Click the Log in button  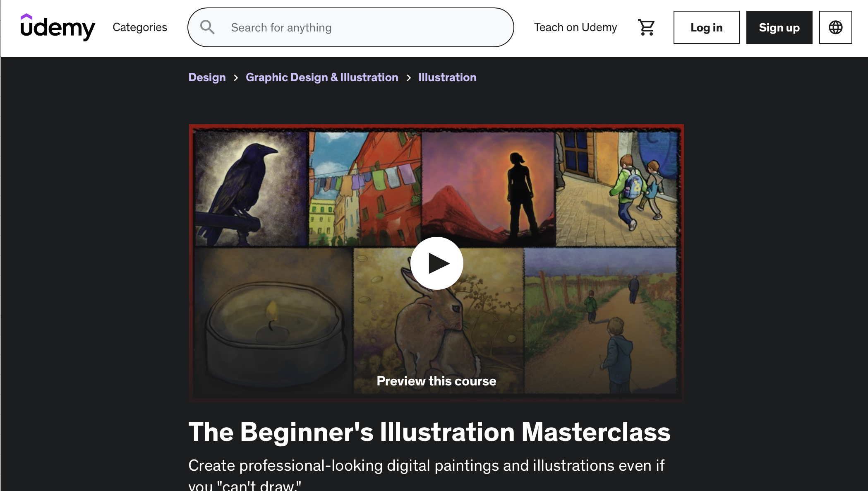[707, 27]
